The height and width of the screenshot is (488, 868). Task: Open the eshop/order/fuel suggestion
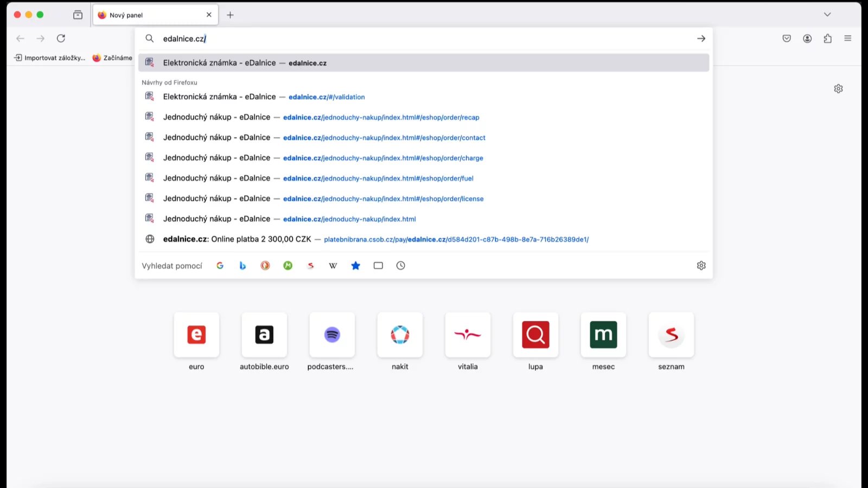pos(424,178)
